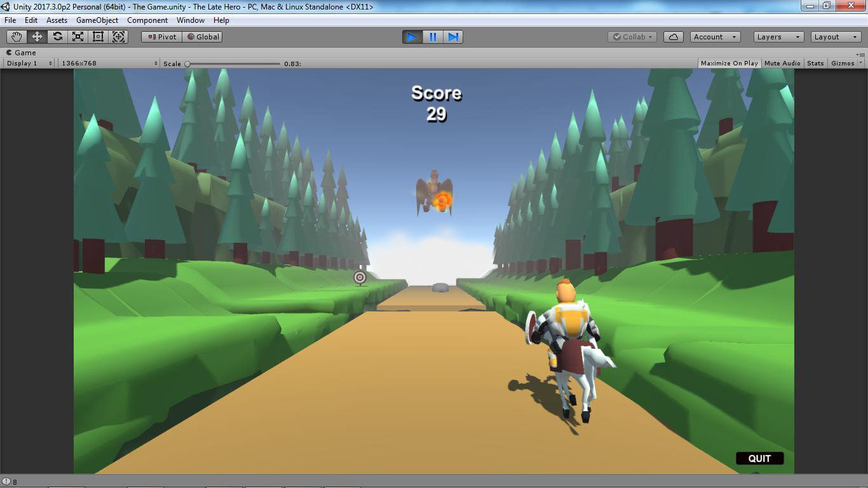The height and width of the screenshot is (488, 868).
Task: Click the Scale slider handle
Action: click(x=187, y=64)
